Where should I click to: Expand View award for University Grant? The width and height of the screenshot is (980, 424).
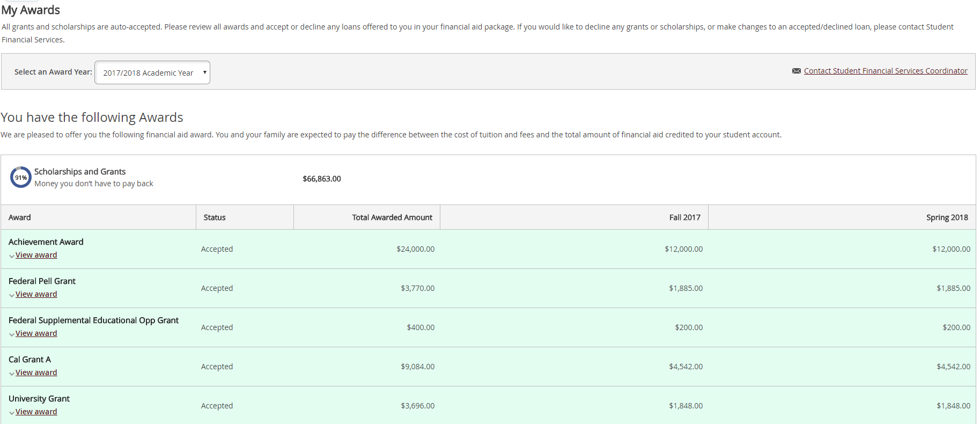36,412
